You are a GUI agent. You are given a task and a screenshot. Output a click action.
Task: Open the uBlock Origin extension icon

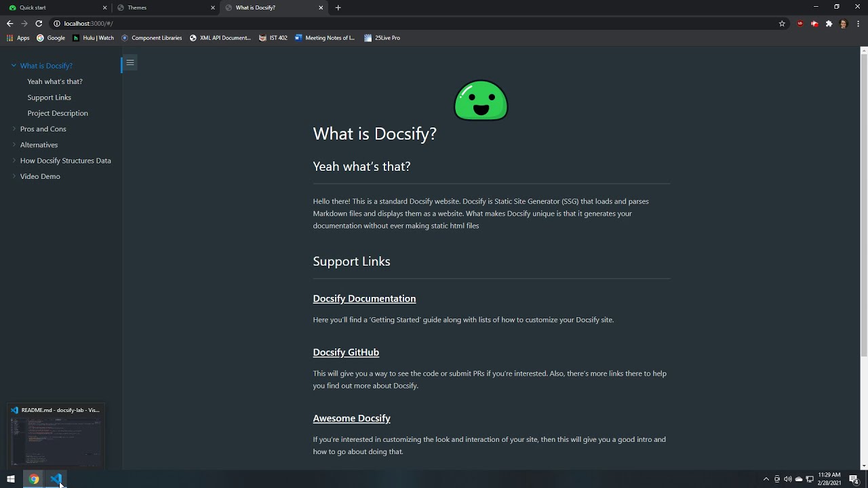click(x=800, y=24)
